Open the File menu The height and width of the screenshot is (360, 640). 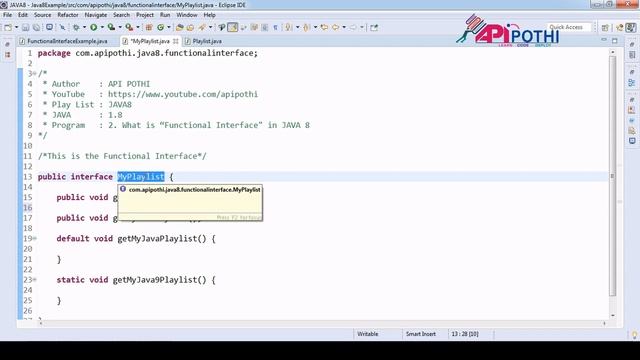7,15
